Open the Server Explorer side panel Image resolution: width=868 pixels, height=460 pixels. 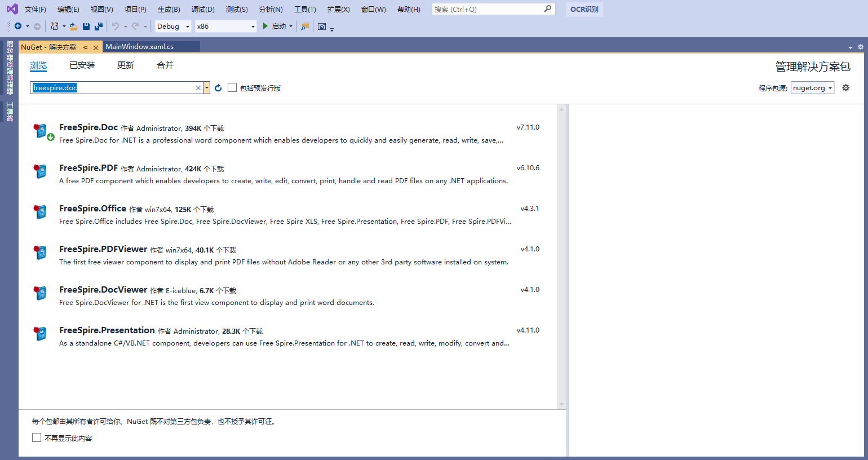point(10,68)
